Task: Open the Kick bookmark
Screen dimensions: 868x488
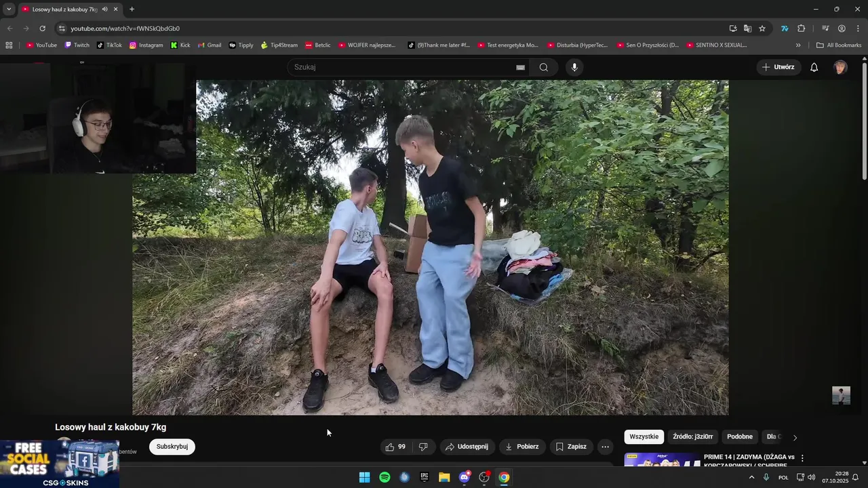Action: (180, 45)
